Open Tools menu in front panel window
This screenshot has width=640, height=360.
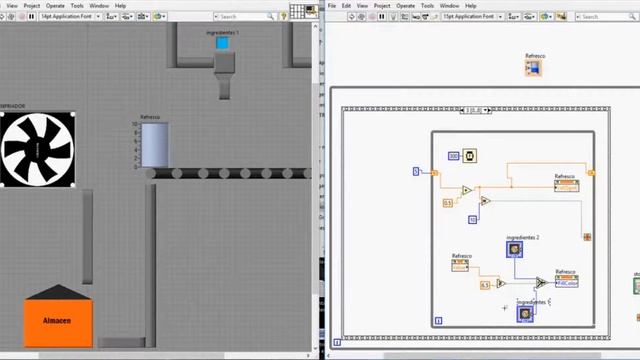point(77,6)
